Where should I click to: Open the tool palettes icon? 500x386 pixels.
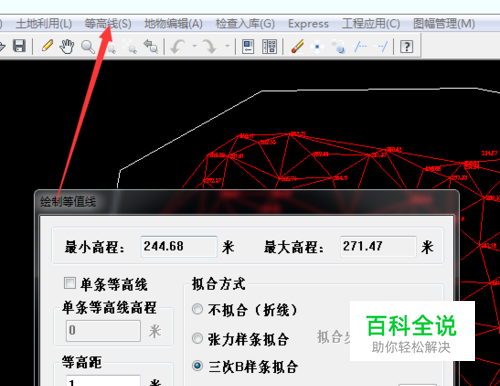[269, 46]
